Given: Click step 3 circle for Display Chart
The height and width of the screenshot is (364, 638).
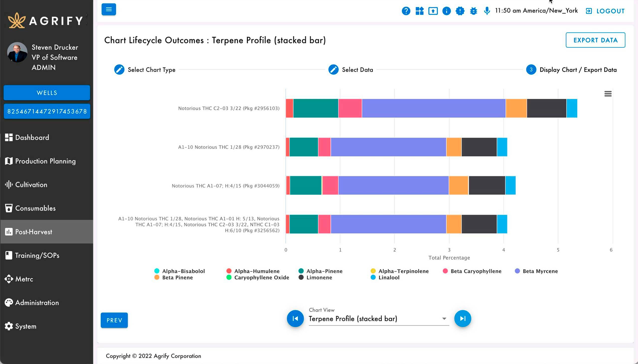Looking at the screenshot, I should [x=531, y=69].
